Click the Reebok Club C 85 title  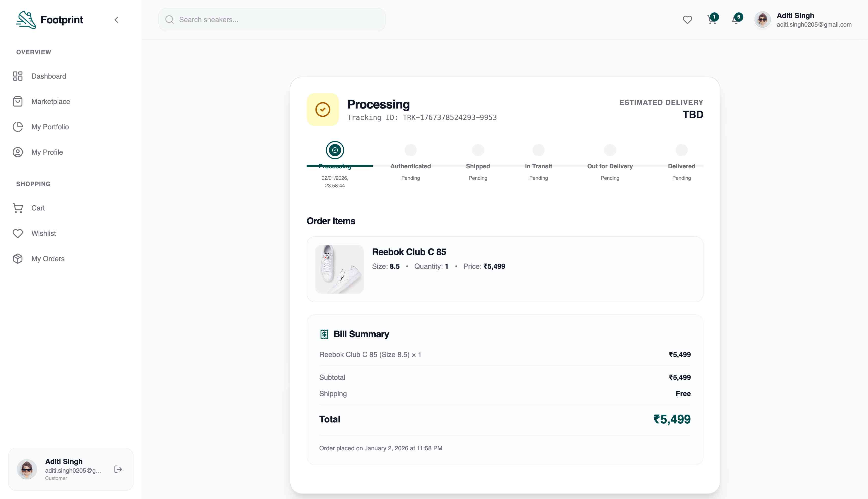(x=409, y=252)
